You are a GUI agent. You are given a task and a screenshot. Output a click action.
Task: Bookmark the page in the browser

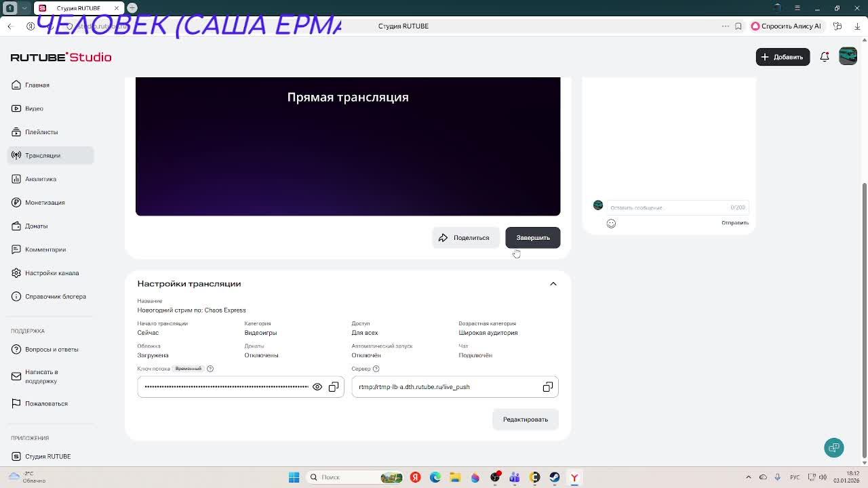(738, 26)
